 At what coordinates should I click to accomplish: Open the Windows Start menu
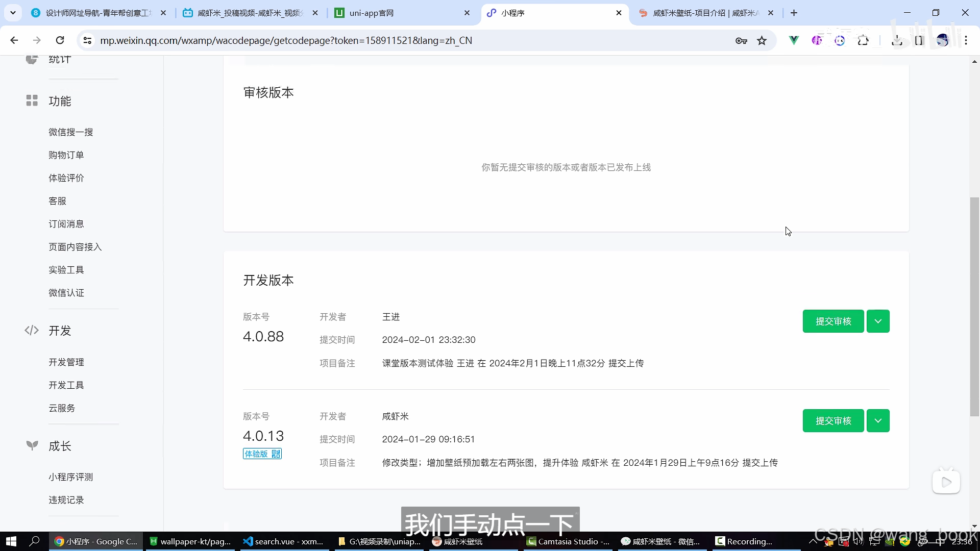point(11,541)
